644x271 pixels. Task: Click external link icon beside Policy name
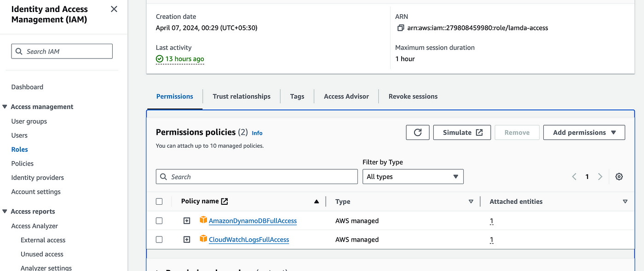click(224, 201)
